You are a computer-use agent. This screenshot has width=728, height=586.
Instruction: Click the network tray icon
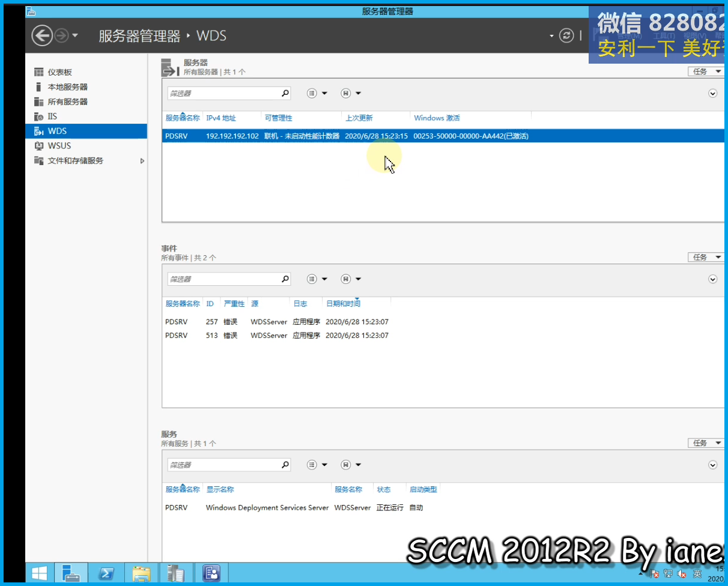coord(668,574)
